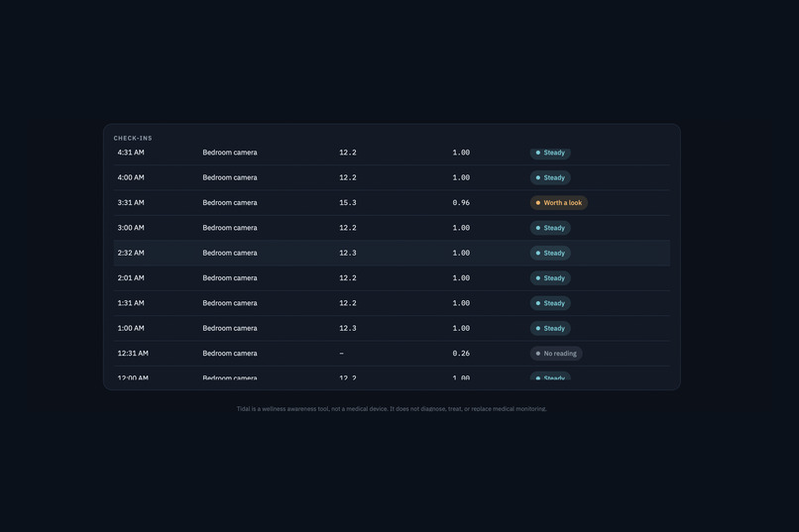Select the 4:00 AM check-in time

coord(131,177)
